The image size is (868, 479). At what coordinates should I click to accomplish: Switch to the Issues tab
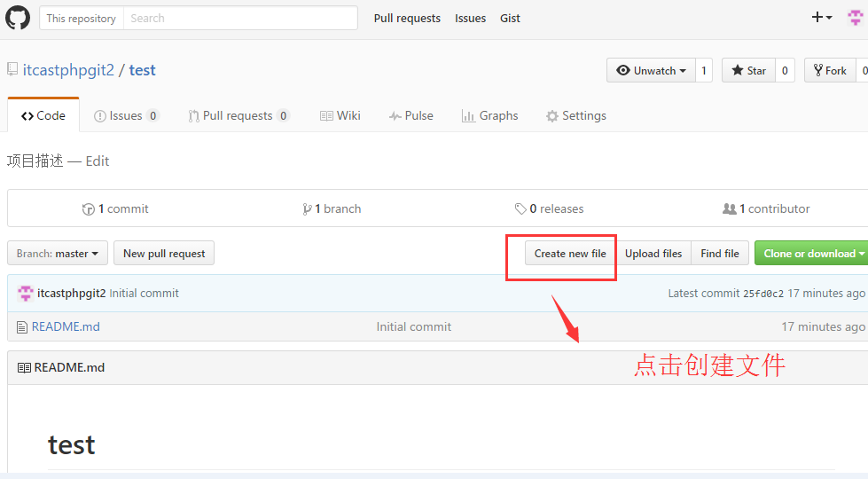click(127, 115)
